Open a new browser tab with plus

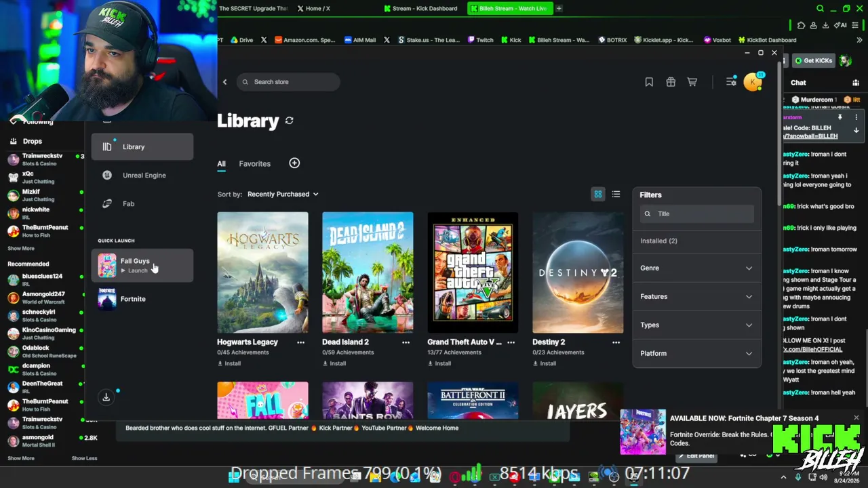(559, 9)
